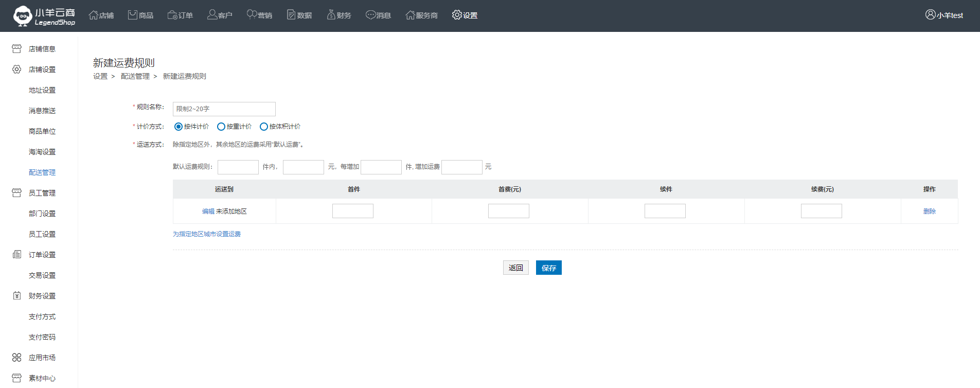Open the 店铺 home icon in navbar

pos(93,15)
